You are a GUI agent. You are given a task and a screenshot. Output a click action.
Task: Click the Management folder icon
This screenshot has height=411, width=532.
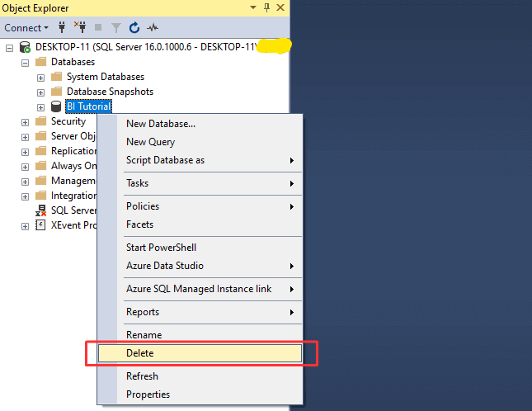(x=40, y=181)
